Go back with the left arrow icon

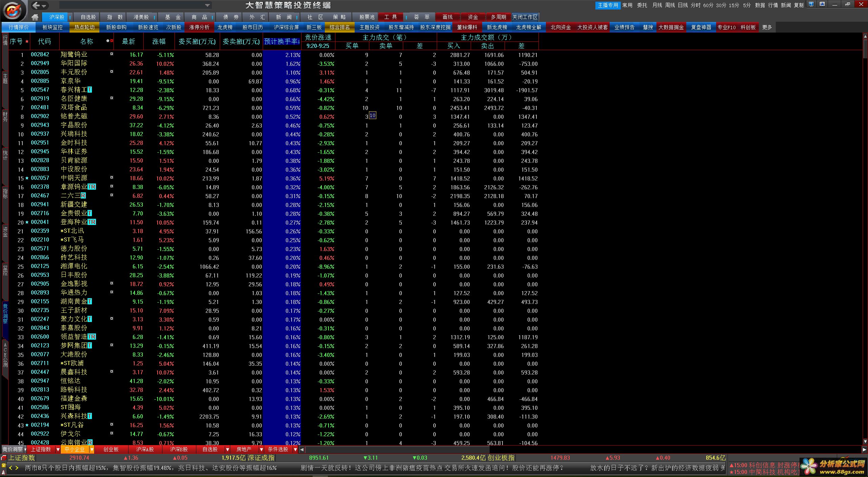[36, 5]
